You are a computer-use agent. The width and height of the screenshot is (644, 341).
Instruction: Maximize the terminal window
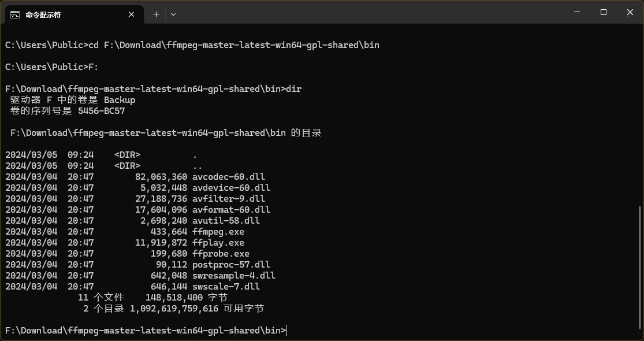click(x=604, y=12)
